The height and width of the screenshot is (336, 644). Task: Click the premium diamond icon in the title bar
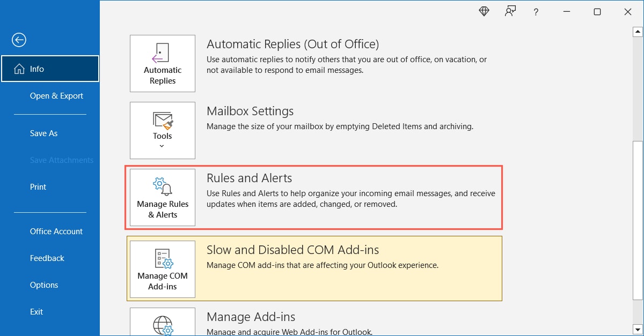[484, 11]
